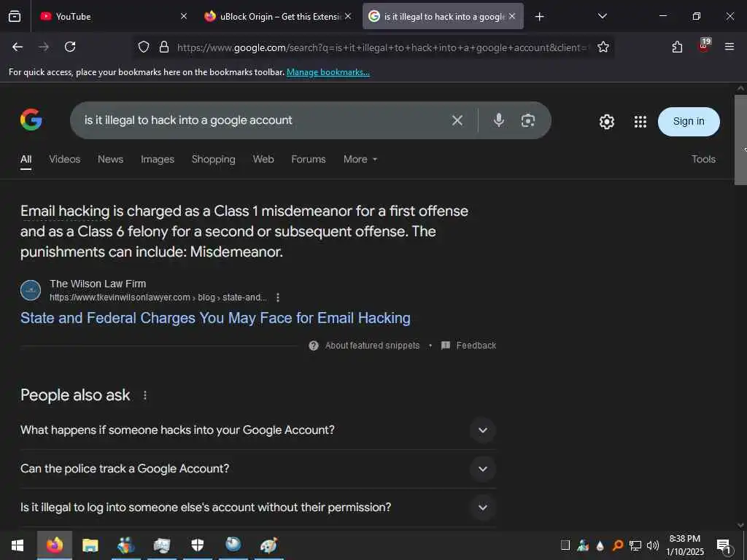Expand 'Can the police track' question
The width and height of the screenshot is (747, 560).
[258, 469]
